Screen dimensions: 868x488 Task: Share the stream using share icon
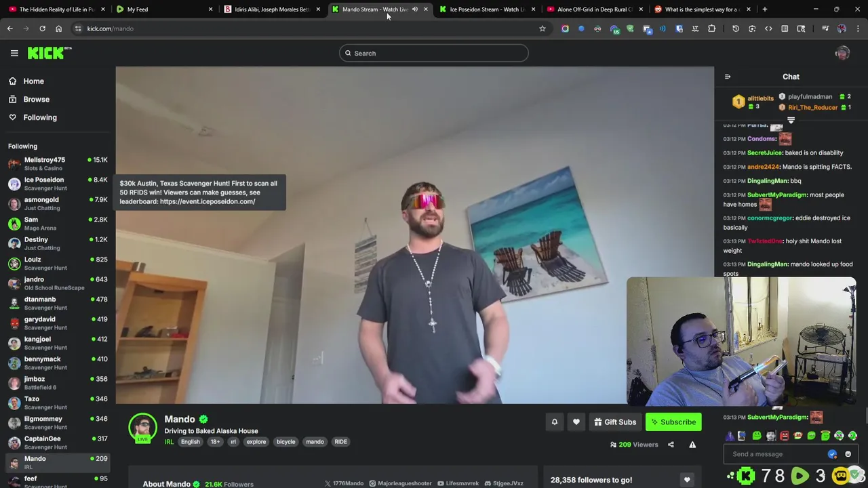tap(671, 445)
